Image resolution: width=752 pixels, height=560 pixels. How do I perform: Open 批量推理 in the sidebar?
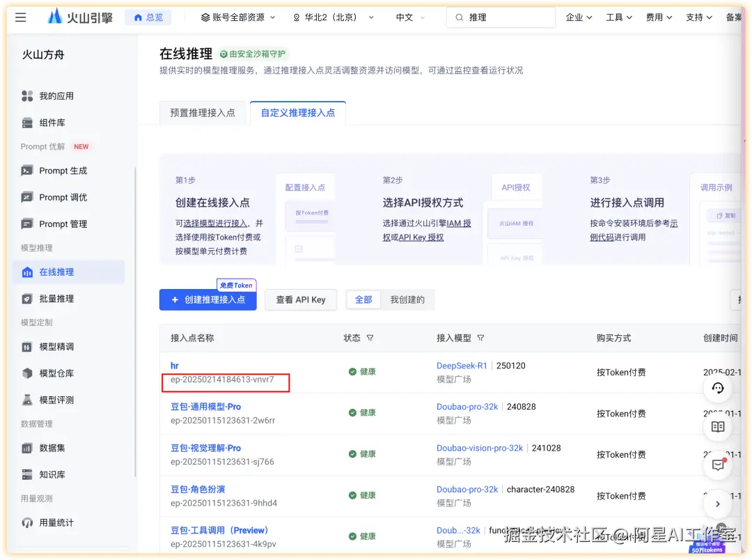[x=68, y=299]
